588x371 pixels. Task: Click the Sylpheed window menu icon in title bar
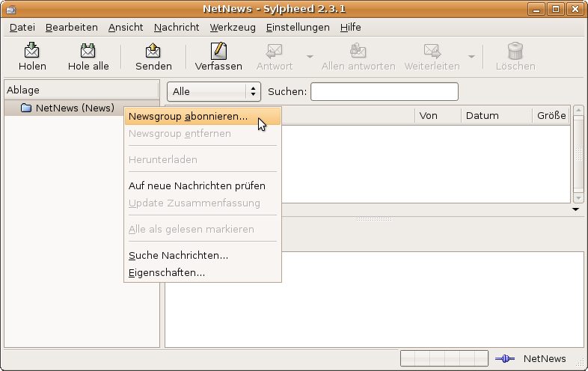click(11, 9)
